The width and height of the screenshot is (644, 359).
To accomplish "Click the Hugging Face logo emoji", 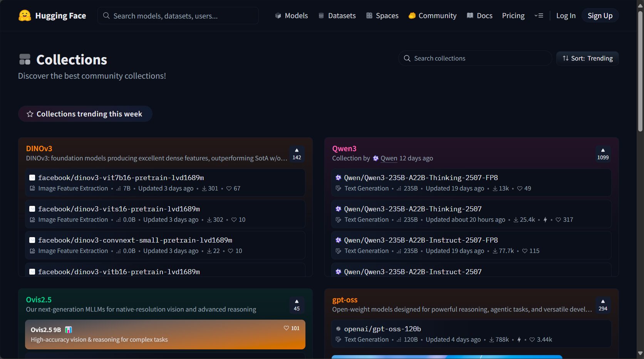I will coord(25,16).
